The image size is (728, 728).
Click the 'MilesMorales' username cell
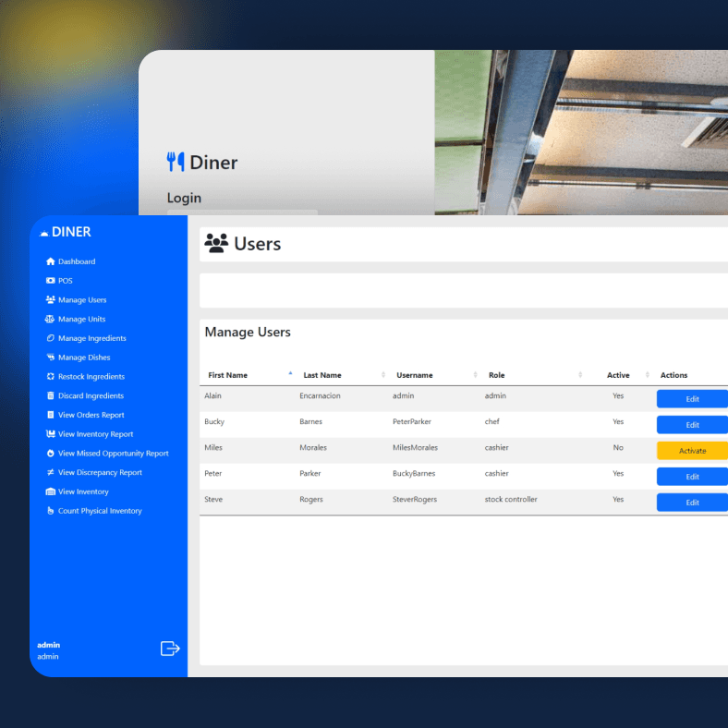click(x=415, y=447)
